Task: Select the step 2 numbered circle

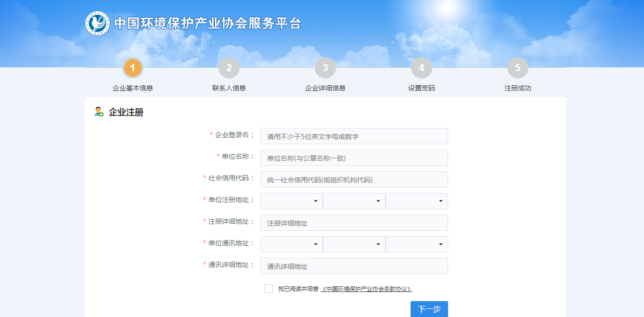Action: point(229,68)
